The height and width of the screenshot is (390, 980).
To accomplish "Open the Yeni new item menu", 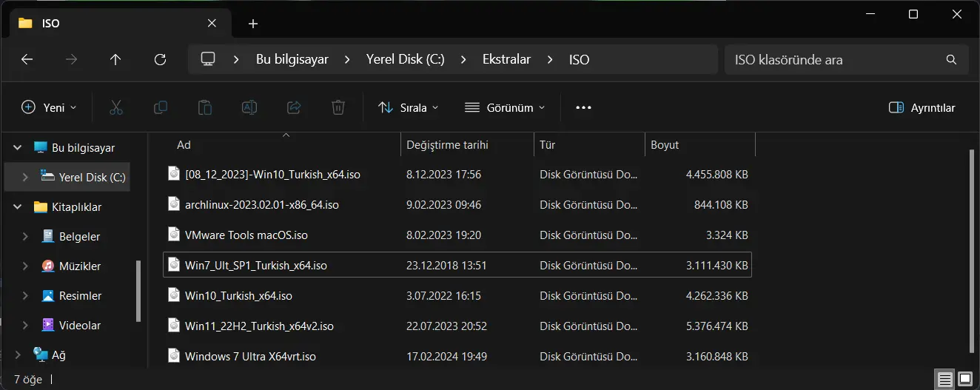I will coord(49,107).
